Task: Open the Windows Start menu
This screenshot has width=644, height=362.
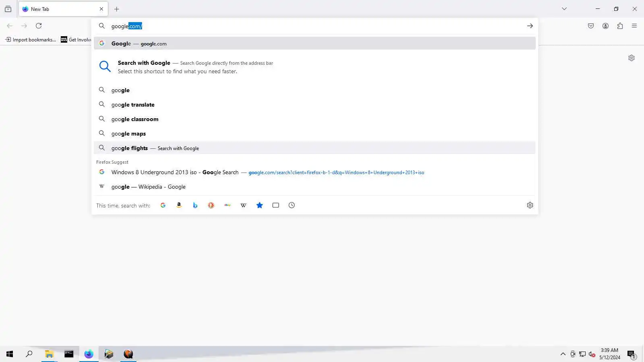Action: [x=10, y=354]
